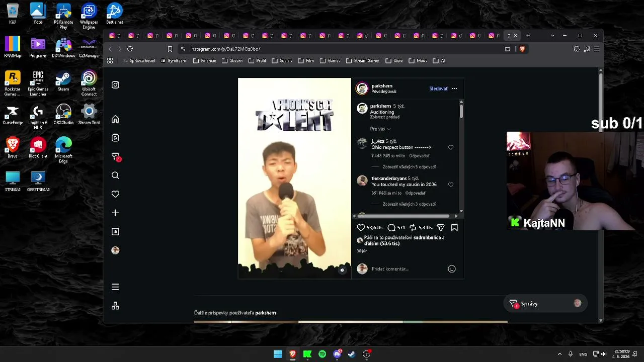Image resolution: width=644 pixels, height=362 pixels.
Task: Select the Rockstar Games desktop shortcut
Action: click(x=13, y=83)
